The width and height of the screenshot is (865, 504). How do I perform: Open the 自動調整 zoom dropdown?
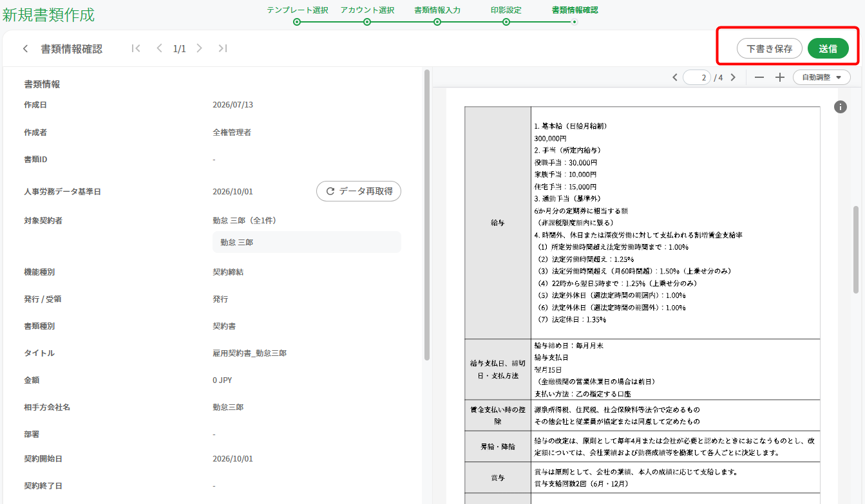click(821, 77)
